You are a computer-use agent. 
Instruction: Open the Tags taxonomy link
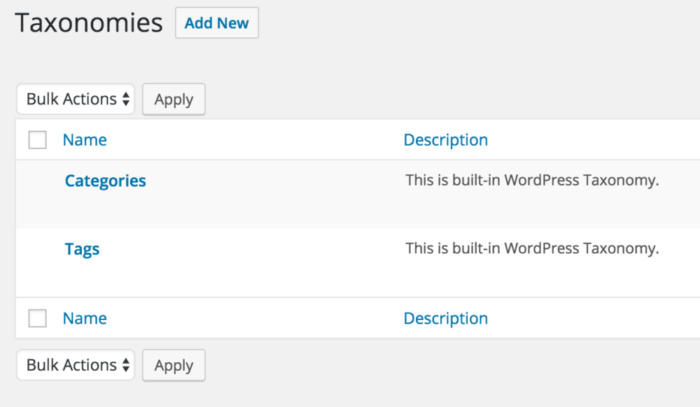pyautogui.click(x=82, y=249)
